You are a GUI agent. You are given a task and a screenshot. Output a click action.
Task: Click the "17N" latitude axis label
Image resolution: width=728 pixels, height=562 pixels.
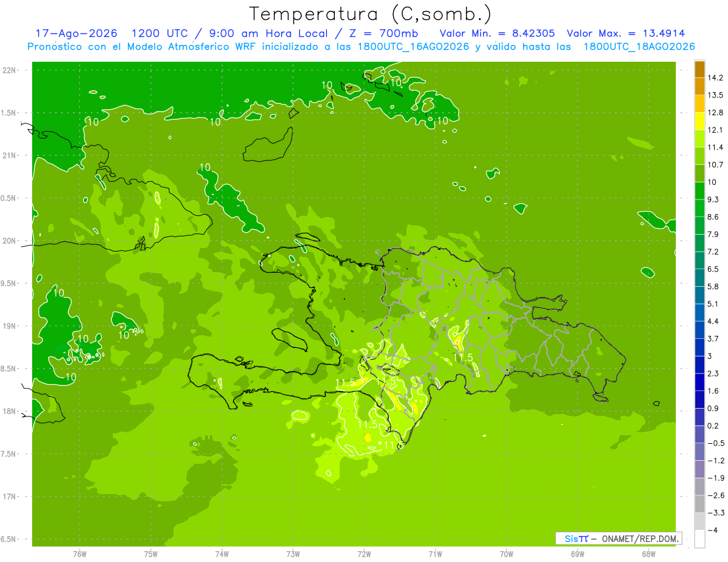pos(10,497)
